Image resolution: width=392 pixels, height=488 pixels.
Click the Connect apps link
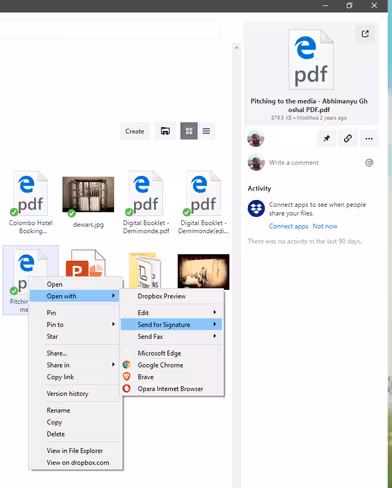point(289,226)
